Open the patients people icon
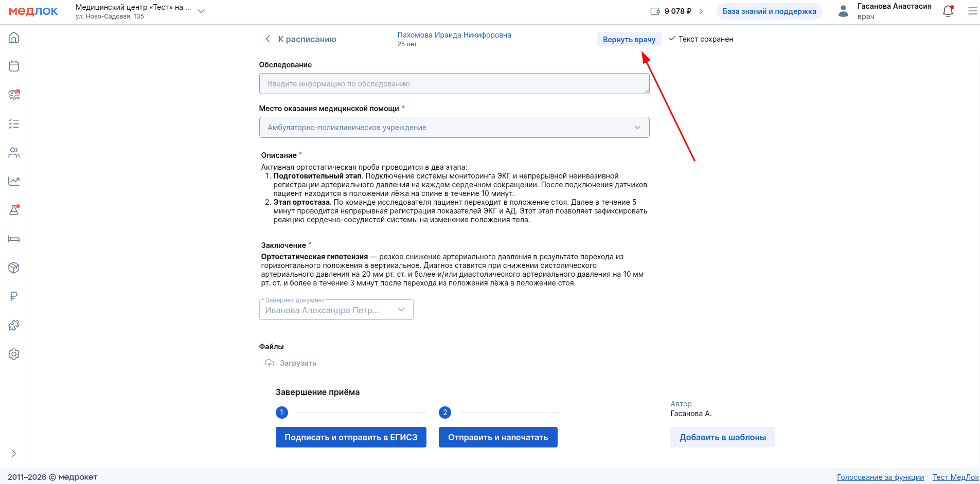The image size is (980, 484). (14, 153)
